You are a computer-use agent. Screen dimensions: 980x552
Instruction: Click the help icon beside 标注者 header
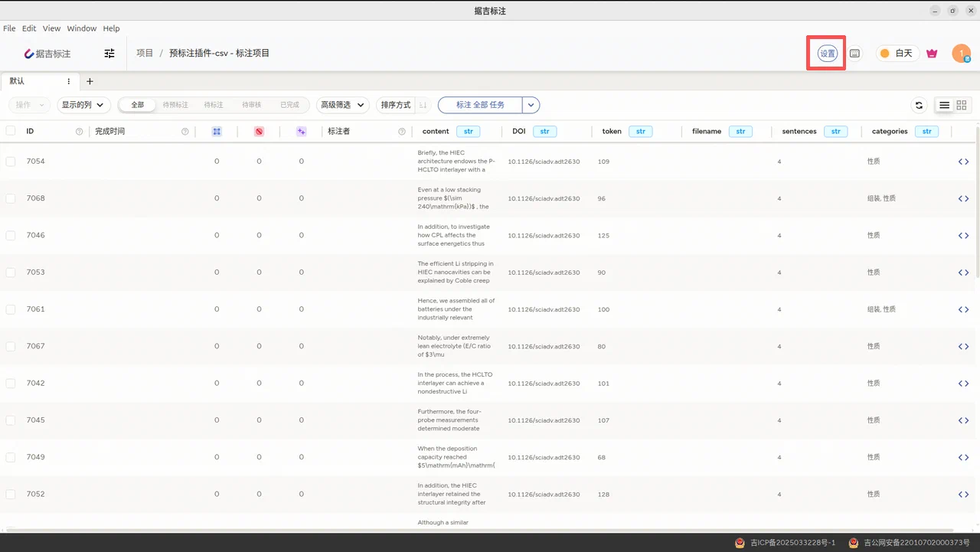[x=402, y=132]
